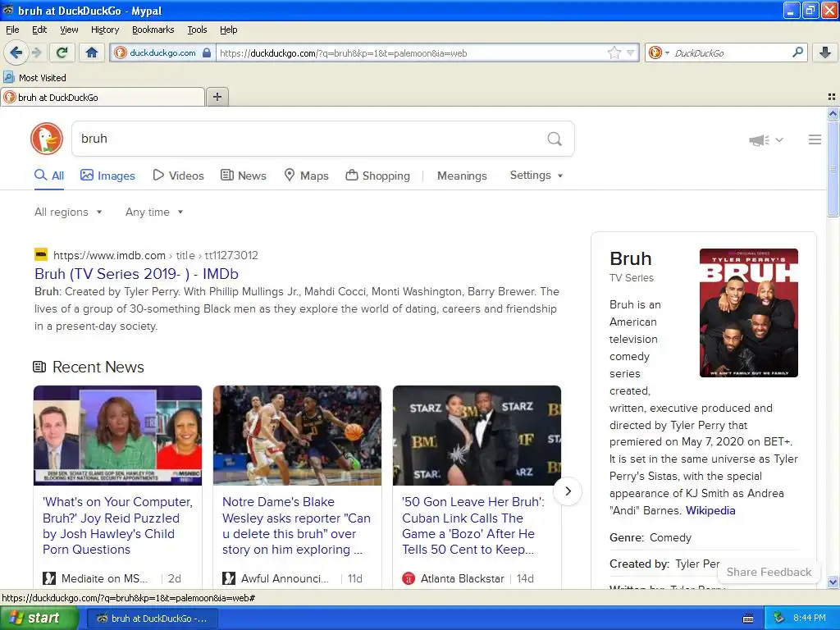Switch to the News tab
The image size is (840, 630).
pyautogui.click(x=243, y=176)
